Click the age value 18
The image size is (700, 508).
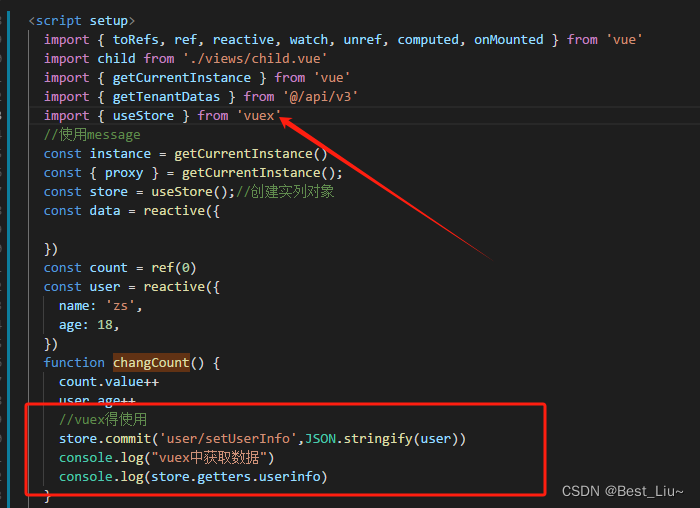(105, 325)
